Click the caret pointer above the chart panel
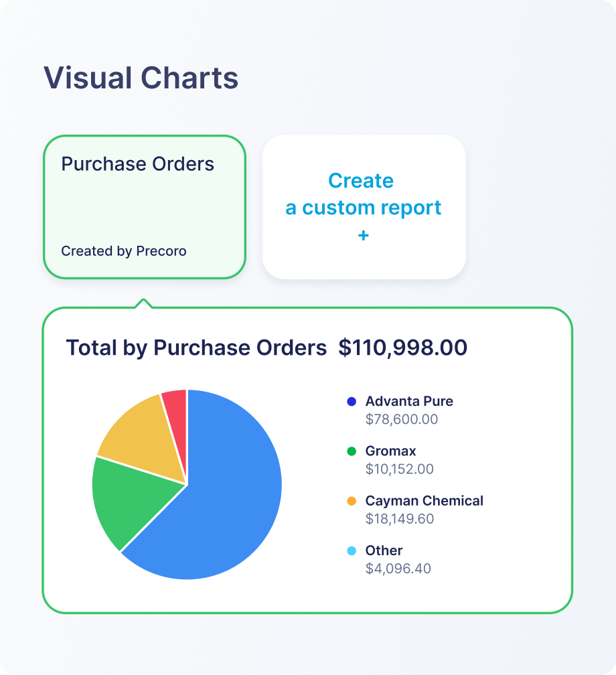The image size is (616, 675). [143, 303]
